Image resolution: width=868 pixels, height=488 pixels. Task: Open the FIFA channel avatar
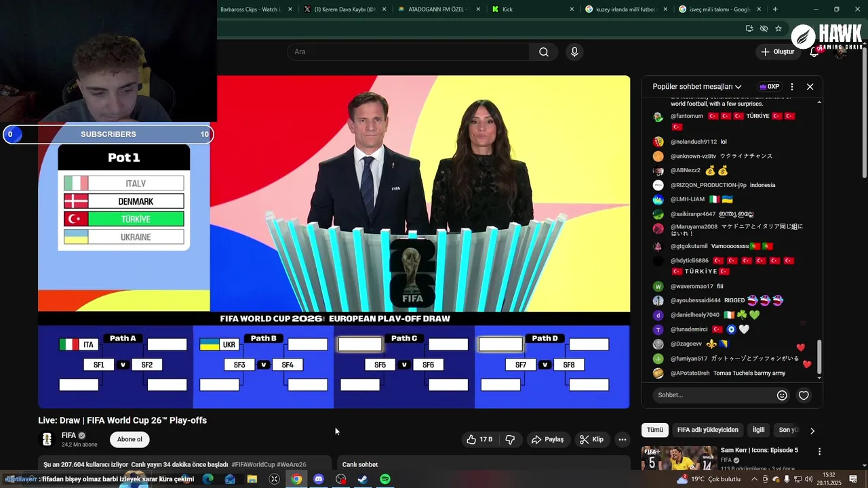pyautogui.click(x=47, y=439)
